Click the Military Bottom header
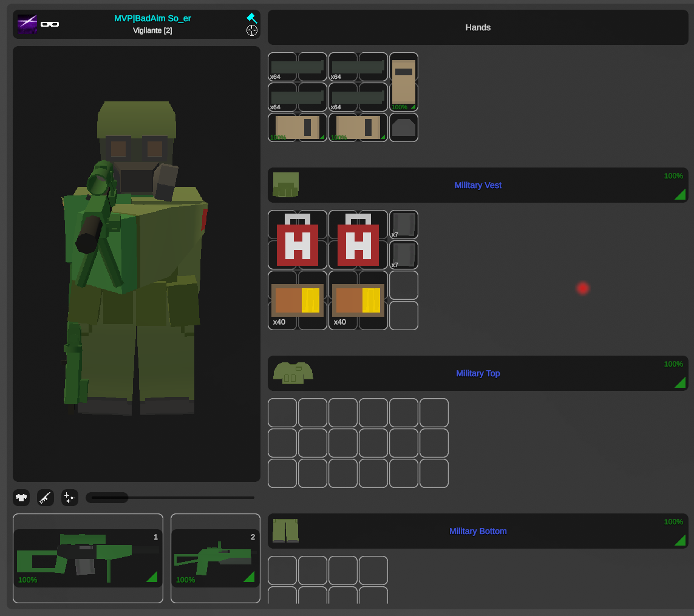This screenshot has height=616, width=694. coord(478,531)
